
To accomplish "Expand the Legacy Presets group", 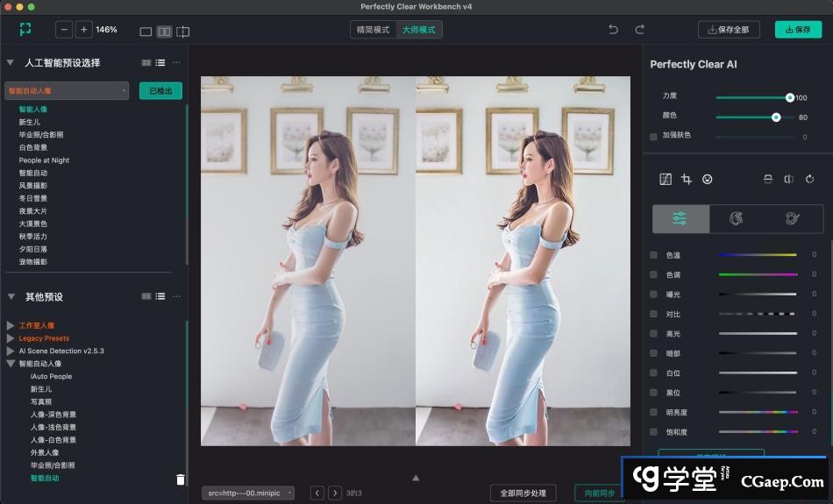I will [x=11, y=338].
